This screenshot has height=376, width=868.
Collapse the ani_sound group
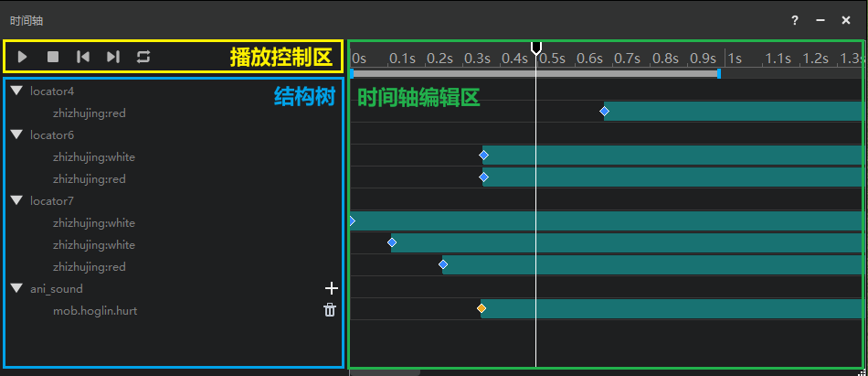coord(16,288)
